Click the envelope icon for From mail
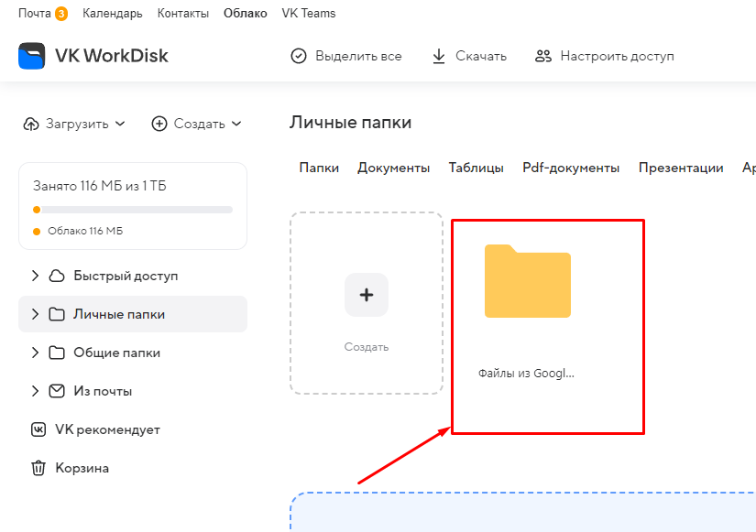This screenshot has width=756, height=532. pyautogui.click(x=57, y=391)
